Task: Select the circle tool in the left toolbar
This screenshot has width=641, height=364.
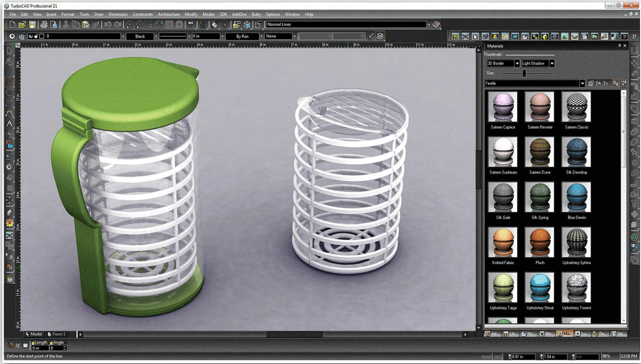Action: [9, 93]
